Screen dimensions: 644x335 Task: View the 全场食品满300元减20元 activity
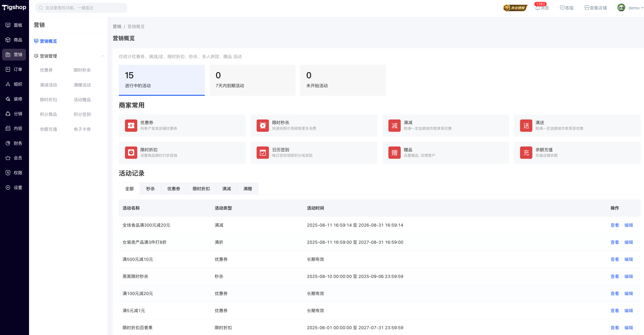point(615,225)
